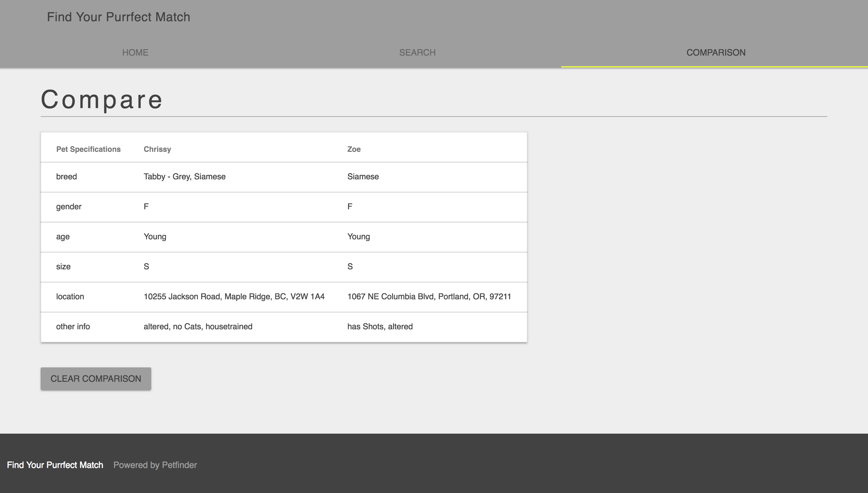Click Chrissy's Maple Ridge location address
The width and height of the screenshot is (868, 493).
click(234, 296)
